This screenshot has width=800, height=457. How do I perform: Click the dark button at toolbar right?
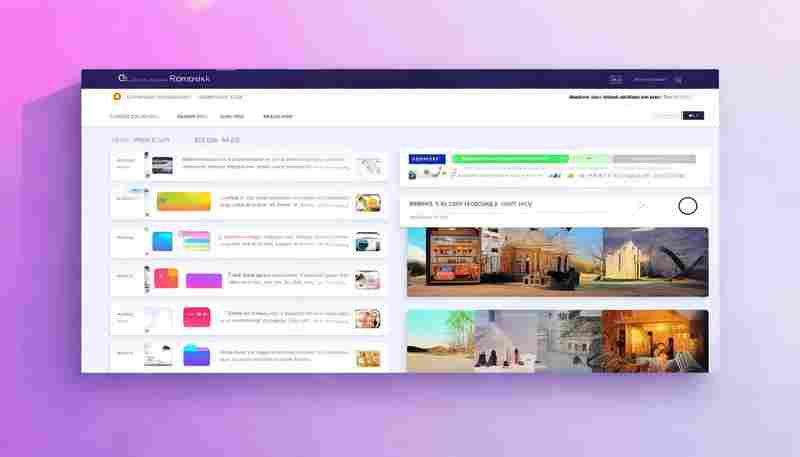coord(693,116)
